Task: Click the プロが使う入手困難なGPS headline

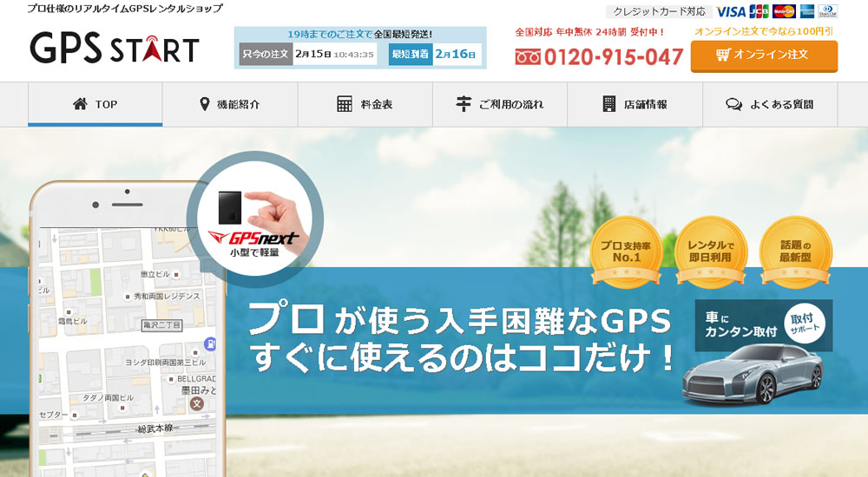Action: tap(459, 319)
